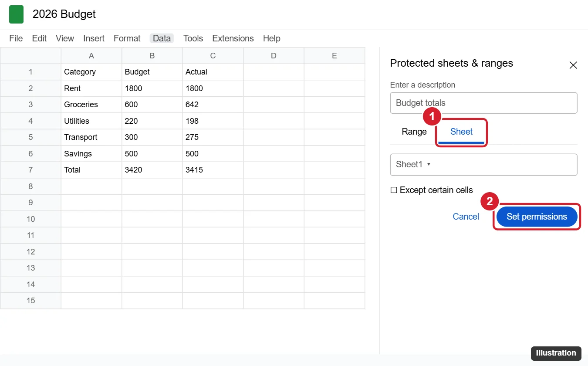Click the Cancel link

click(466, 217)
